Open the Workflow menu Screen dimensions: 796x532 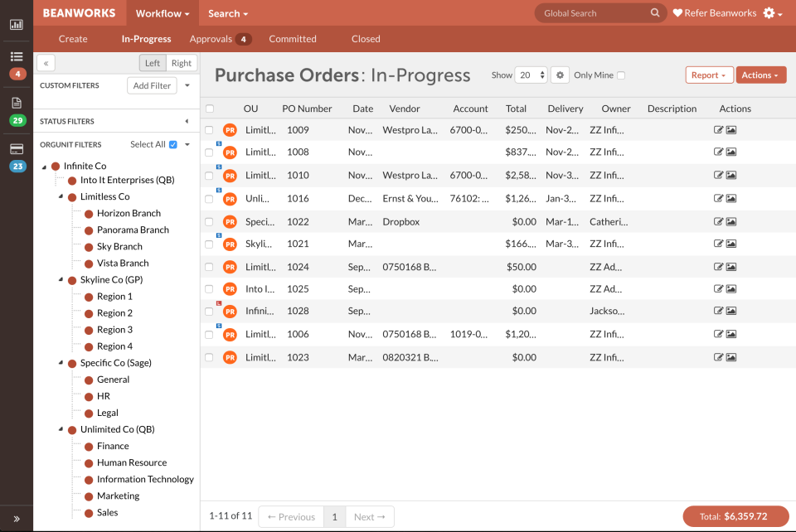(x=163, y=13)
